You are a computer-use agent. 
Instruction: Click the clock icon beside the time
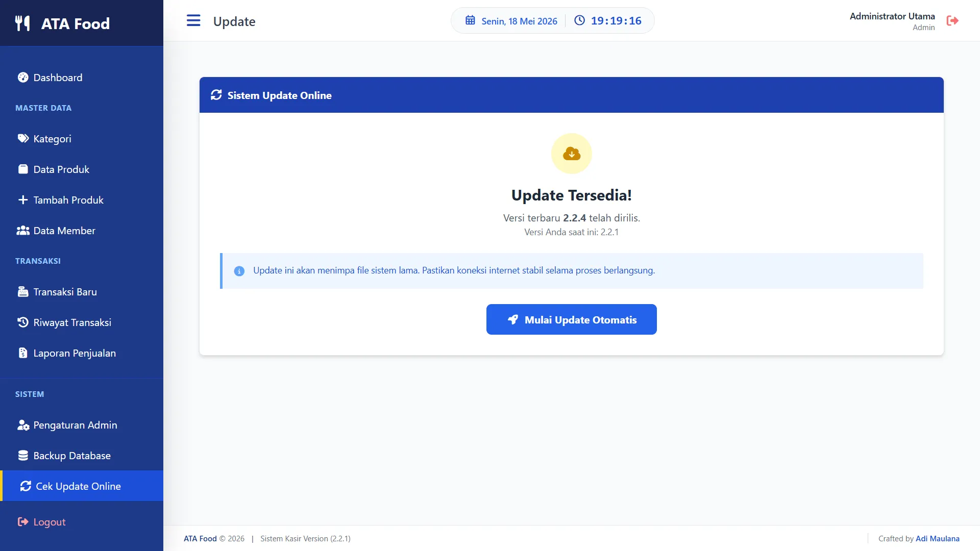pyautogui.click(x=579, y=20)
